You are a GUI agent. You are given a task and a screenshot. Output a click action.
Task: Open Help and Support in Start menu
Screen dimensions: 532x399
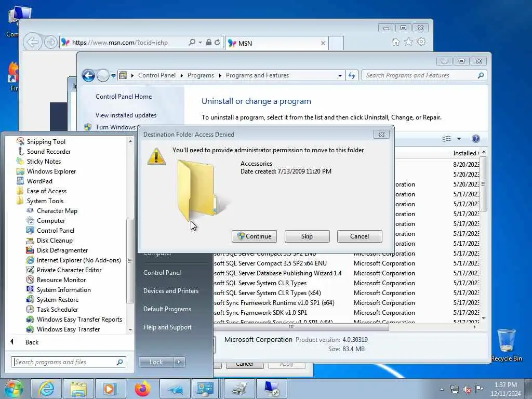point(167,327)
